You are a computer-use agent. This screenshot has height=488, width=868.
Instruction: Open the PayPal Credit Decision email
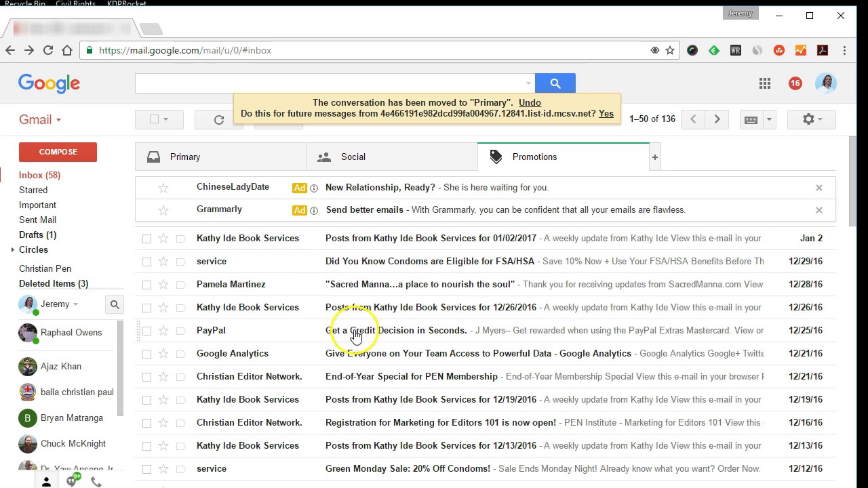pos(485,331)
